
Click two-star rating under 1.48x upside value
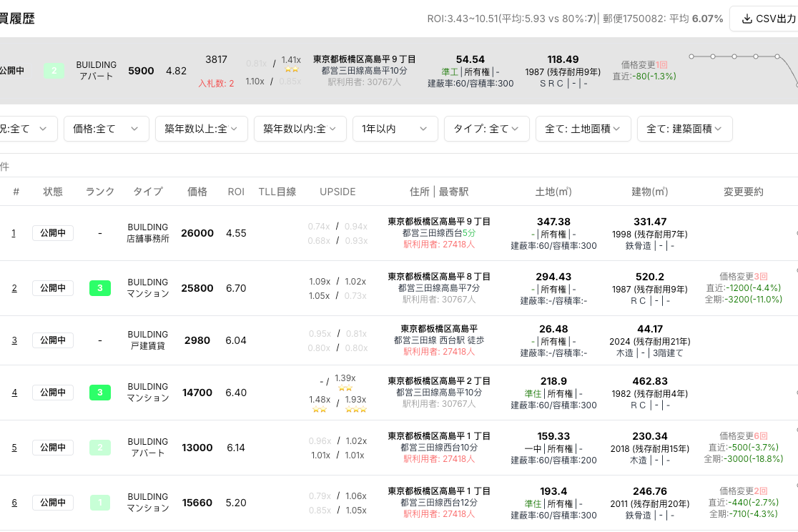320,409
